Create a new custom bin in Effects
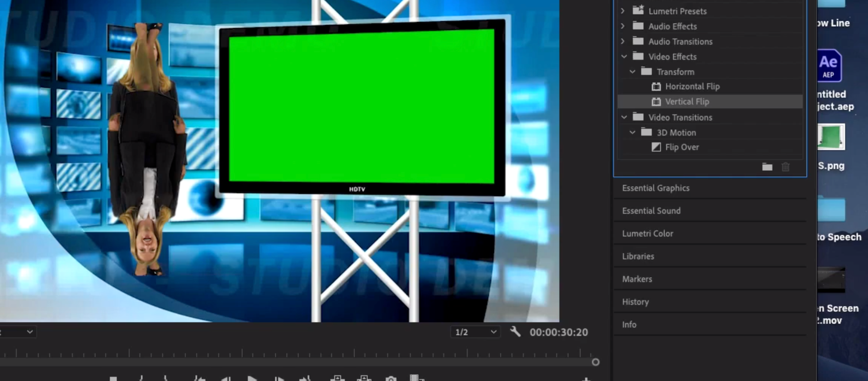This screenshot has height=381, width=868. point(767,167)
